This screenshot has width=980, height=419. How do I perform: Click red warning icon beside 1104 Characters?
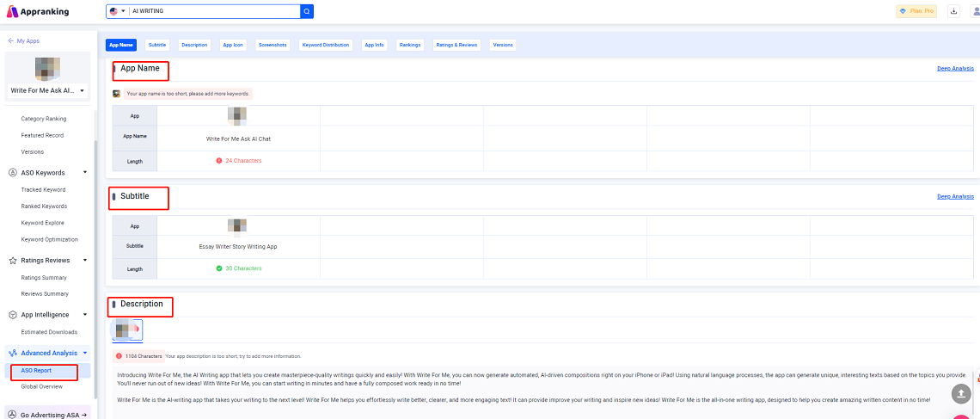click(x=119, y=356)
